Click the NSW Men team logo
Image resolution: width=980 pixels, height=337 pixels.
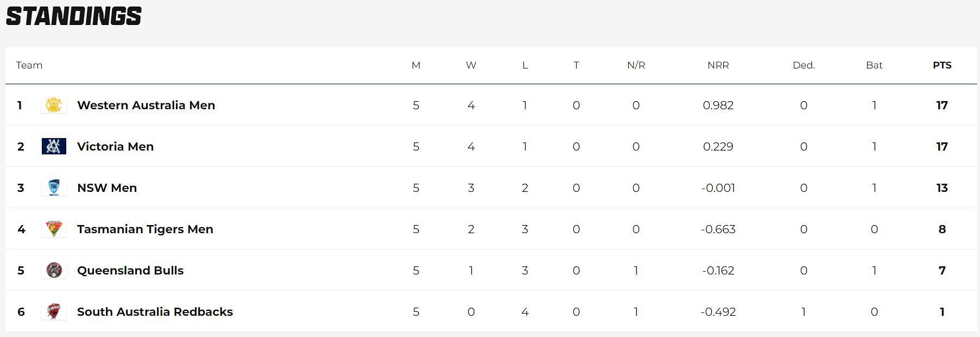click(54, 188)
